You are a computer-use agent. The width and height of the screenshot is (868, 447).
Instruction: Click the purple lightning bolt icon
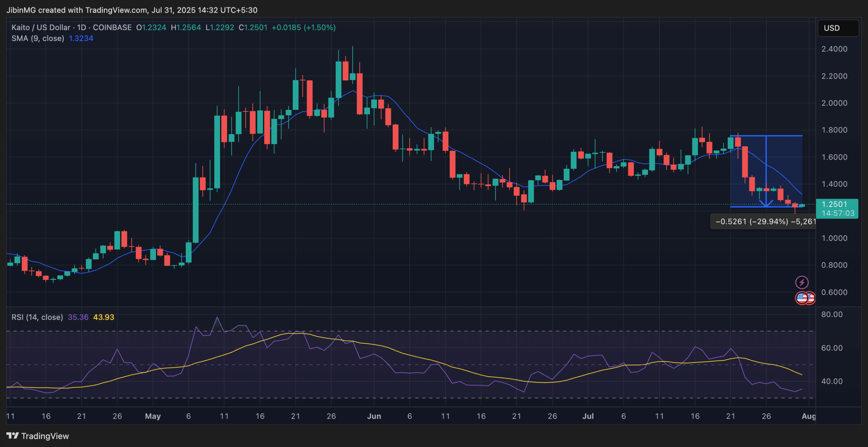[x=802, y=282]
